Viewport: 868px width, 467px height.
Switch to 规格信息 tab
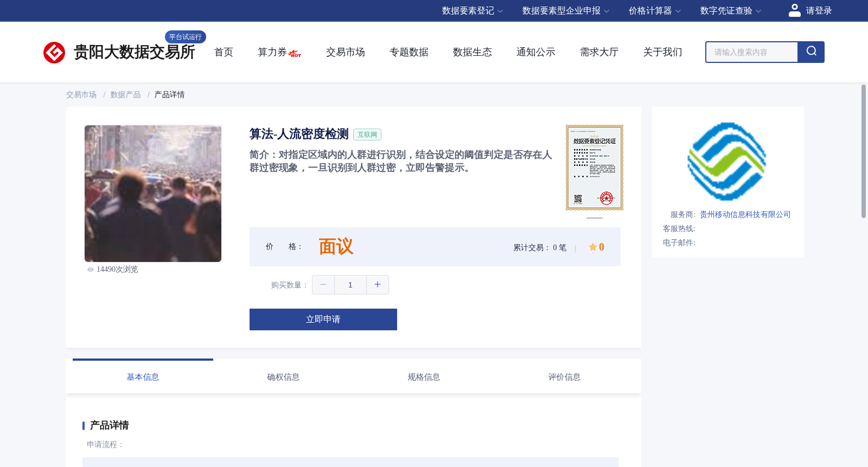(424, 377)
